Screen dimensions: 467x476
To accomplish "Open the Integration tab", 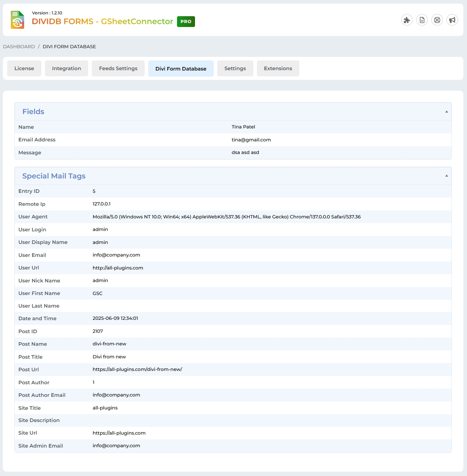I will point(67,68).
